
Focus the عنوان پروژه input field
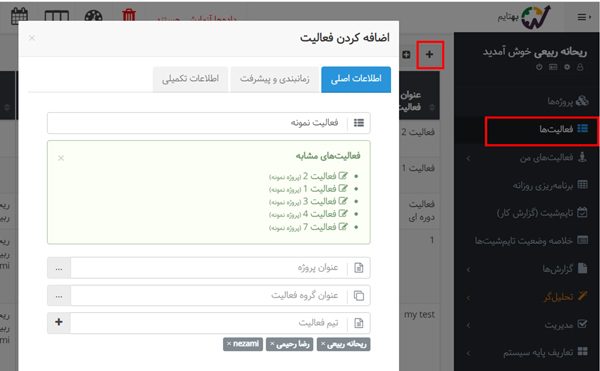coord(209,268)
